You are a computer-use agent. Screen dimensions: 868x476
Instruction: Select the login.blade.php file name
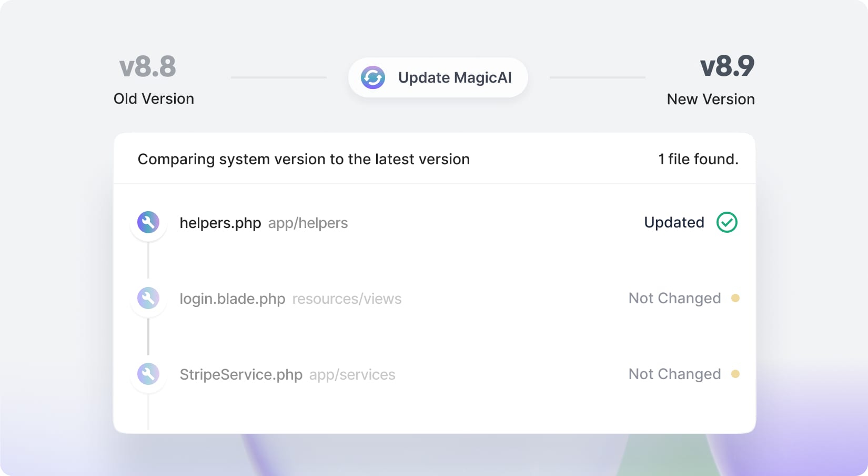(x=233, y=299)
